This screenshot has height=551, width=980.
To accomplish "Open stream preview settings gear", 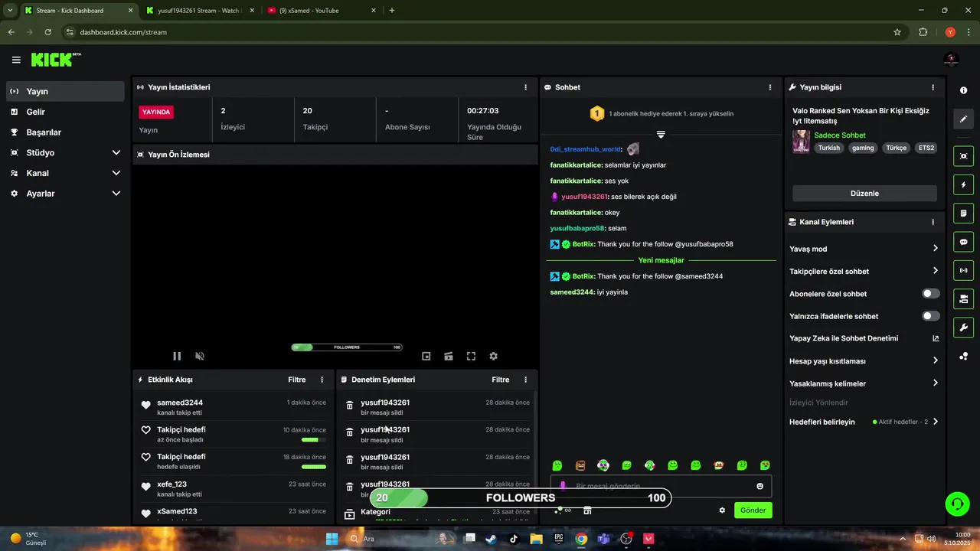I will pyautogui.click(x=493, y=356).
